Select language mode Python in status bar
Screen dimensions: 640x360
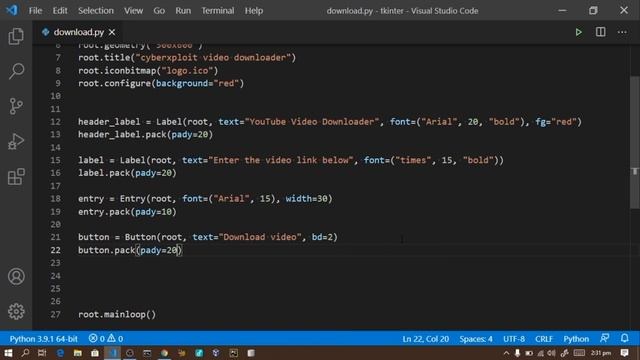tap(576, 339)
